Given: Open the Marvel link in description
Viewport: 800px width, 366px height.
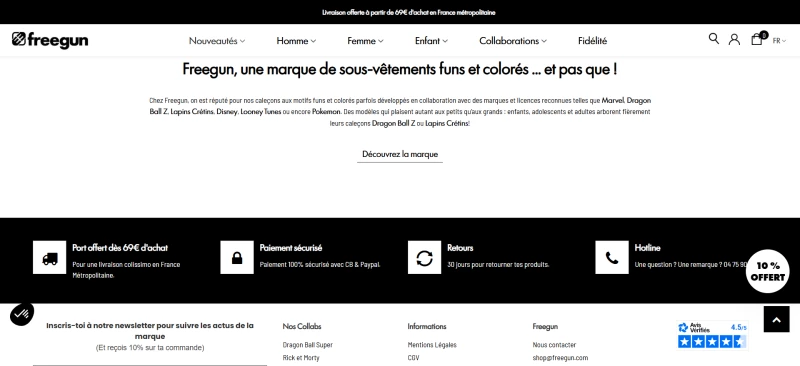Looking at the screenshot, I should [613, 100].
